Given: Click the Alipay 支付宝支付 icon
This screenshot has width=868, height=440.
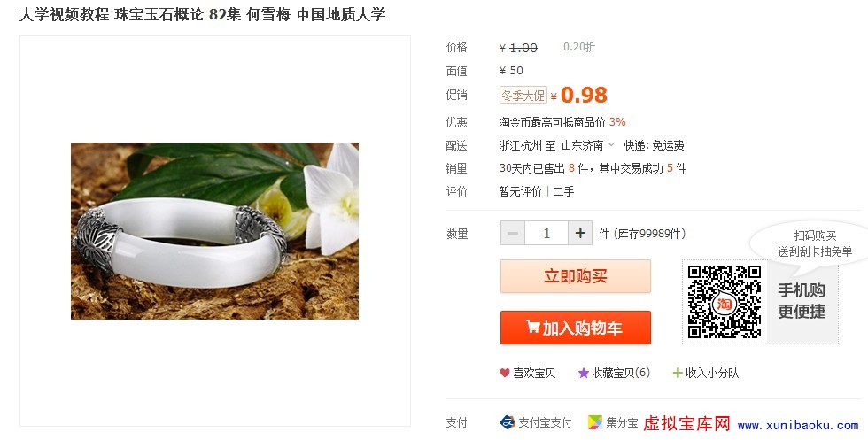Looking at the screenshot, I should 507,422.
